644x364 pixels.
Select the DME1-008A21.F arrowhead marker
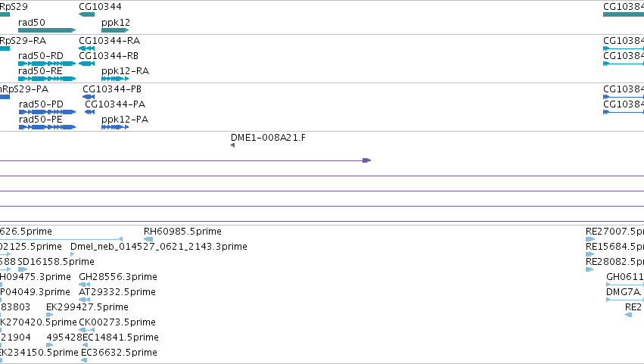[x=233, y=145]
